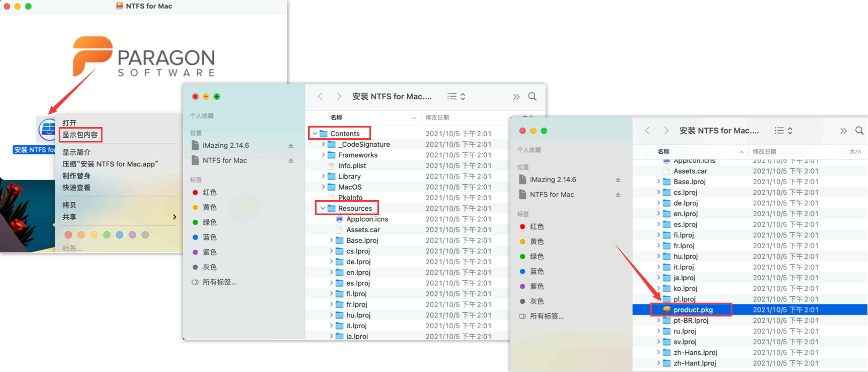Choose 显示包内容 from context menu
Image resolution: width=868 pixels, height=372 pixels.
[80, 134]
